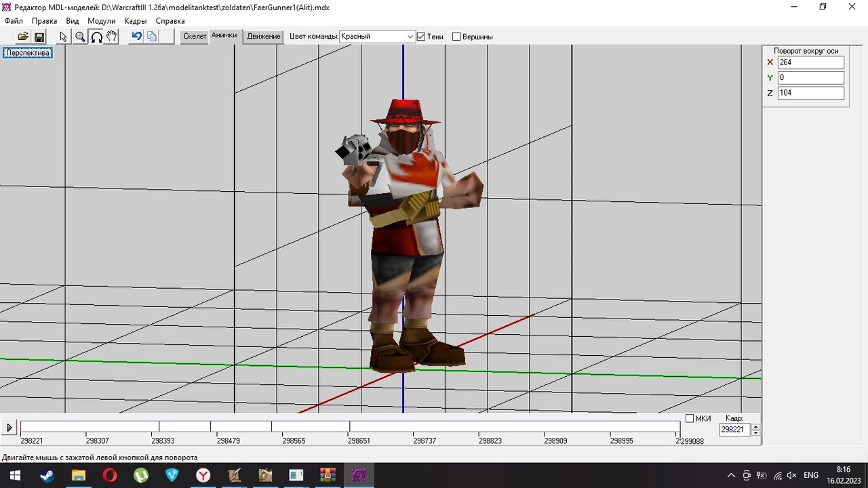Open the Вид menu
The image size is (868, 488).
73,21
